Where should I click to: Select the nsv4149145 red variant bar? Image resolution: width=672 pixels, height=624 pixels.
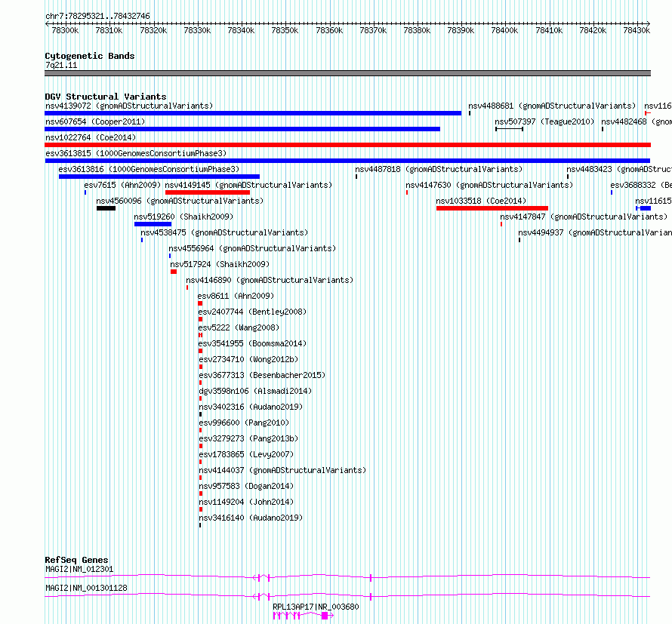[208, 192]
